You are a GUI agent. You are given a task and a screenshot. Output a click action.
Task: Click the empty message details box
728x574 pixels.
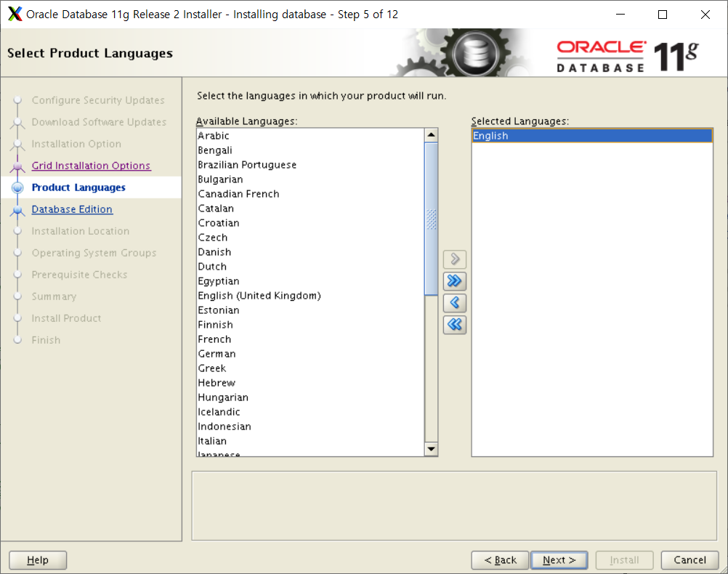pos(454,506)
